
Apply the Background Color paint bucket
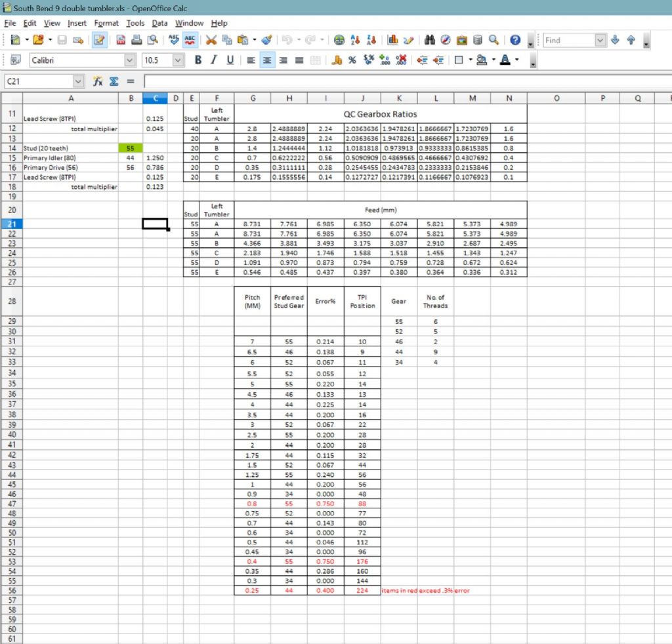482,60
